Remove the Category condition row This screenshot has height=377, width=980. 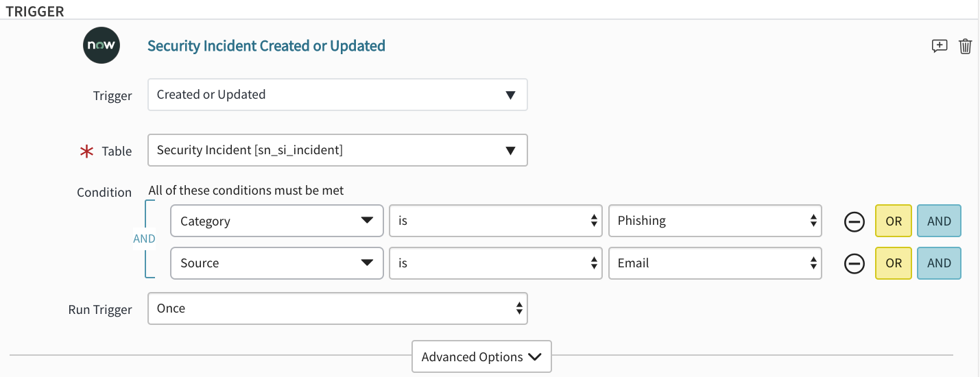[854, 221]
